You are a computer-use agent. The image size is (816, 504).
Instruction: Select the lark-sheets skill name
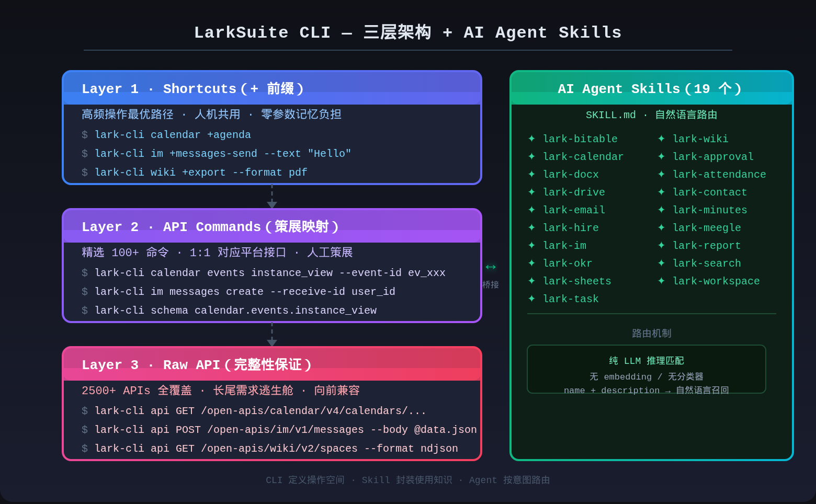pyautogui.click(x=577, y=281)
